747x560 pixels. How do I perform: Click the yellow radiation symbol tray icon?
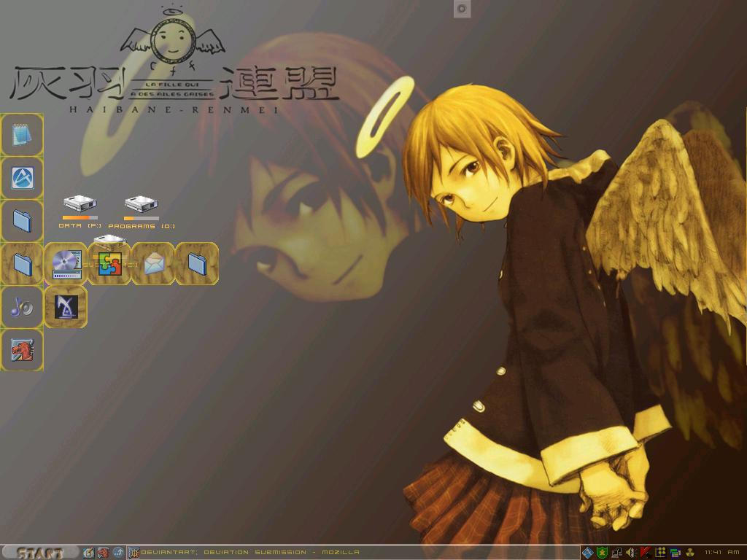690,553
